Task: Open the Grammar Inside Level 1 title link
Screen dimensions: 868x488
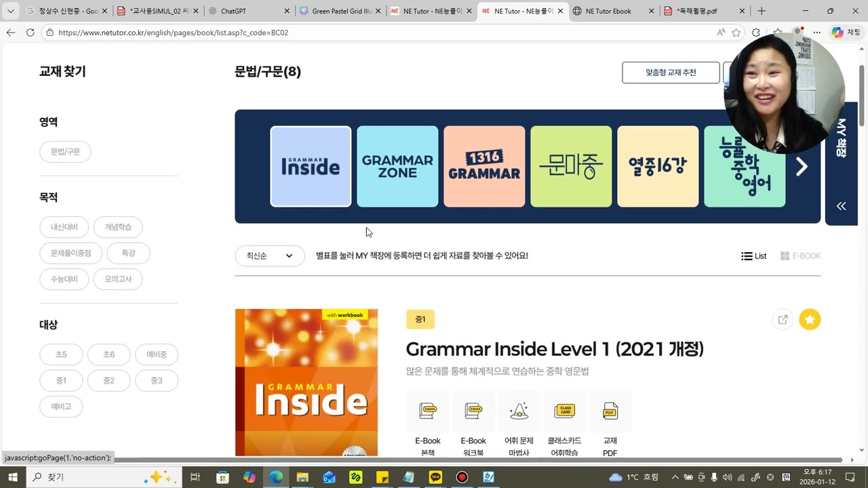Action: coord(555,349)
